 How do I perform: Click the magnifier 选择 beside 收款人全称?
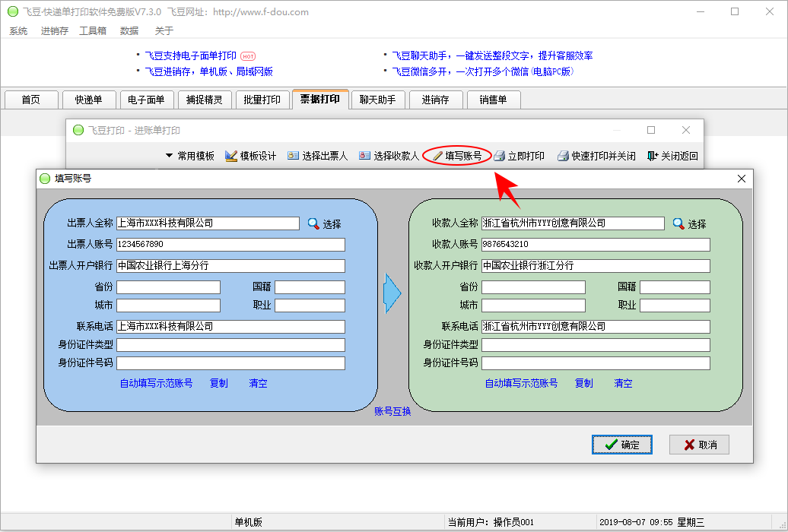pos(689,223)
